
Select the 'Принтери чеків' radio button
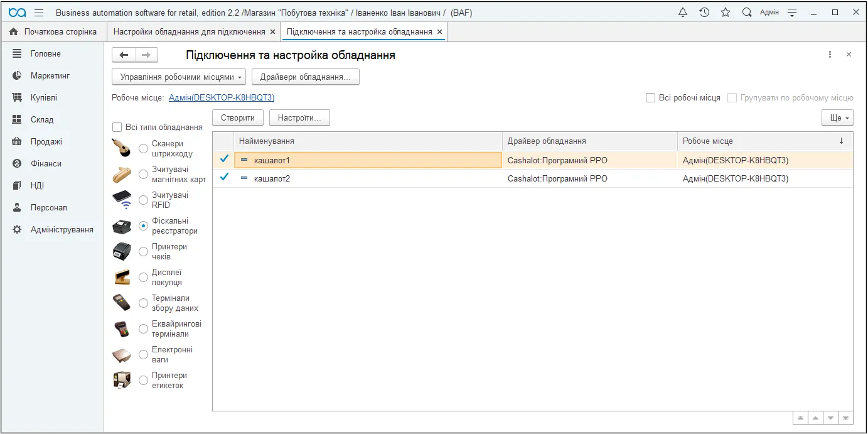coord(144,252)
